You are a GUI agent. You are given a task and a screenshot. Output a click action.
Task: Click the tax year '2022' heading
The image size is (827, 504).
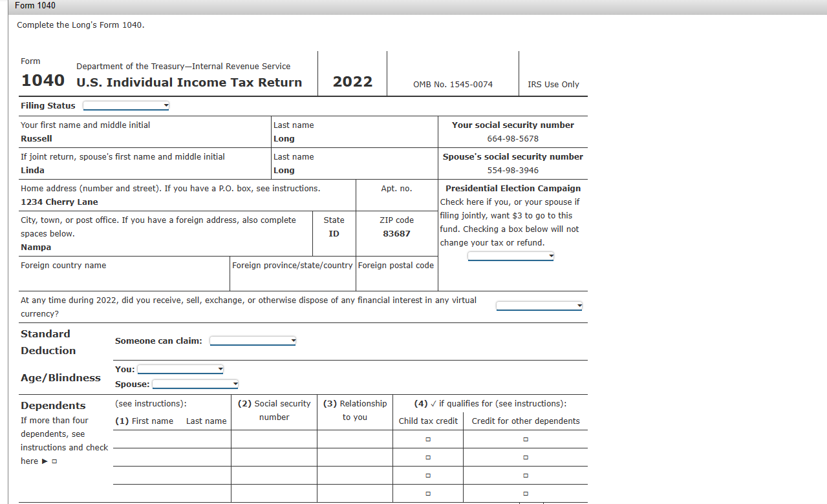(352, 81)
